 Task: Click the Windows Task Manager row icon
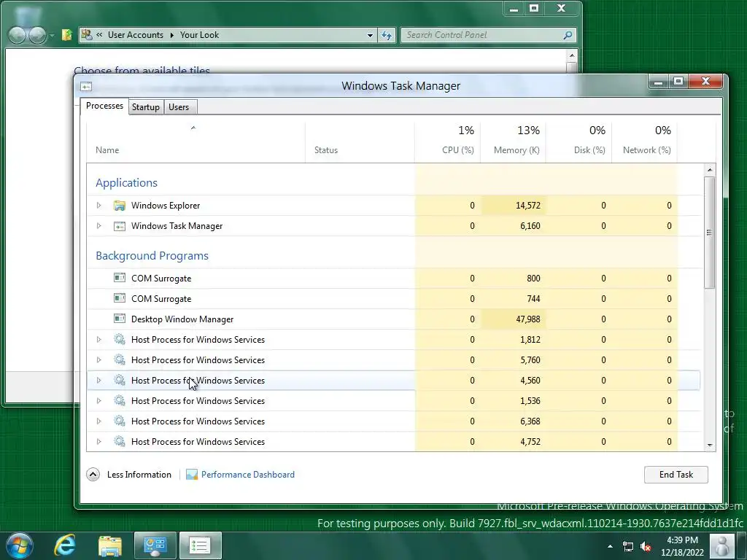(x=119, y=226)
